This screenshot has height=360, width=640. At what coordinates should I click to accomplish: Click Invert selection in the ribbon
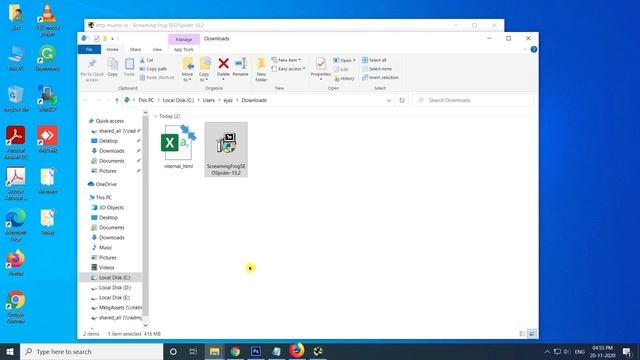[380, 78]
